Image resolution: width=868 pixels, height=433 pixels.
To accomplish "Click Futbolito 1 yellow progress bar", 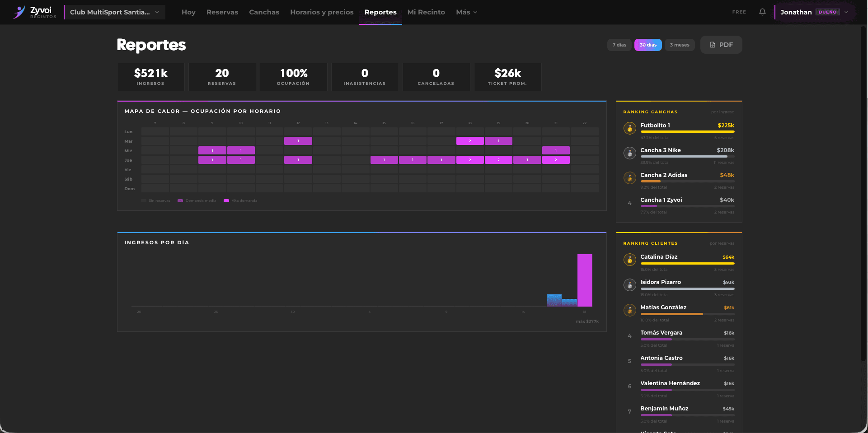I will click(687, 131).
